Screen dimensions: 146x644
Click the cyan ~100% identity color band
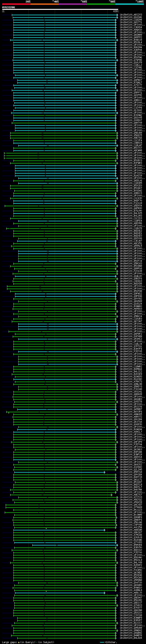(130, 4)
